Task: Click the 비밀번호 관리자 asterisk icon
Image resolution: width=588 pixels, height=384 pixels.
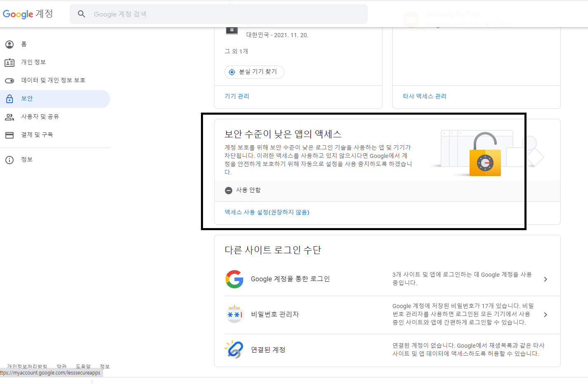Action: point(234,314)
